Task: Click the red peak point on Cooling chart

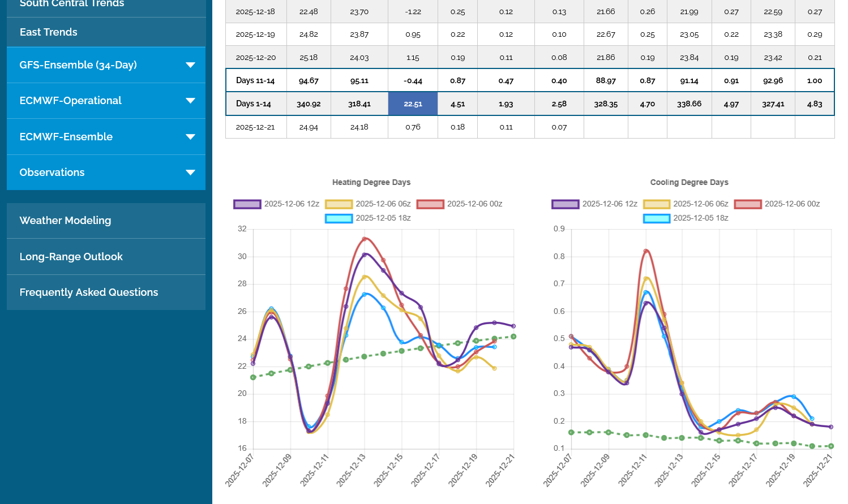Action: [646, 251]
